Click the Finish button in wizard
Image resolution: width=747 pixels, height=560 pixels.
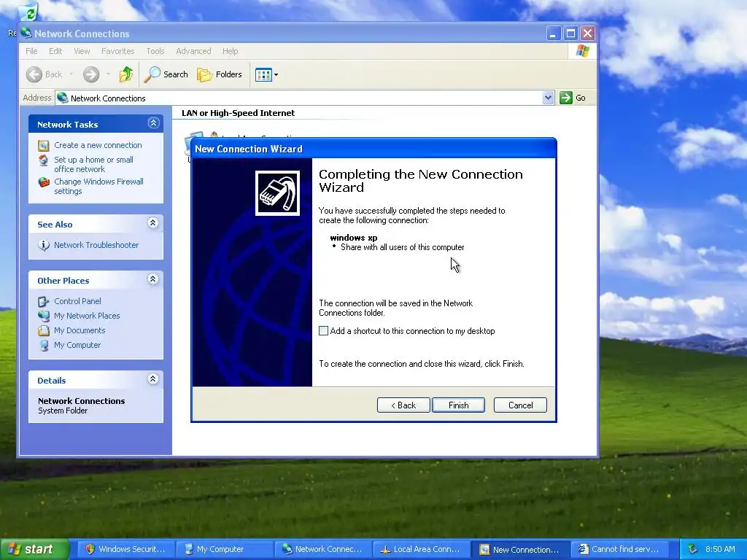point(458,405)
